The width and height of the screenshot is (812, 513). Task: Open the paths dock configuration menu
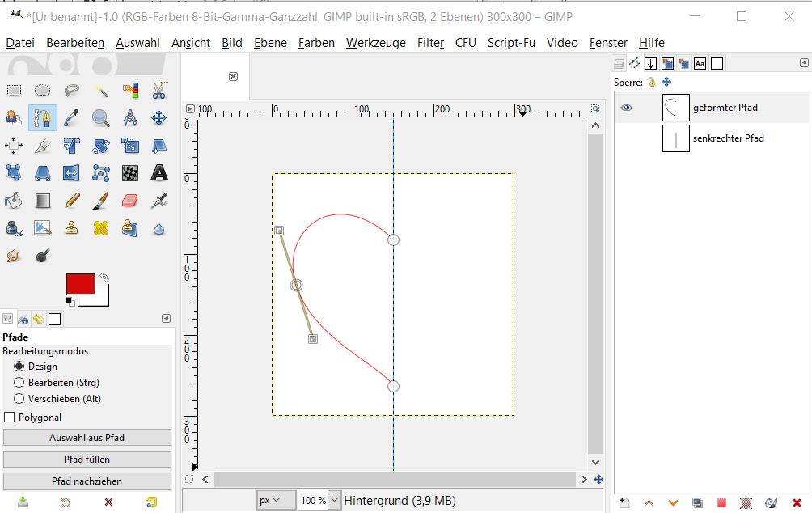tap(803, 63)
